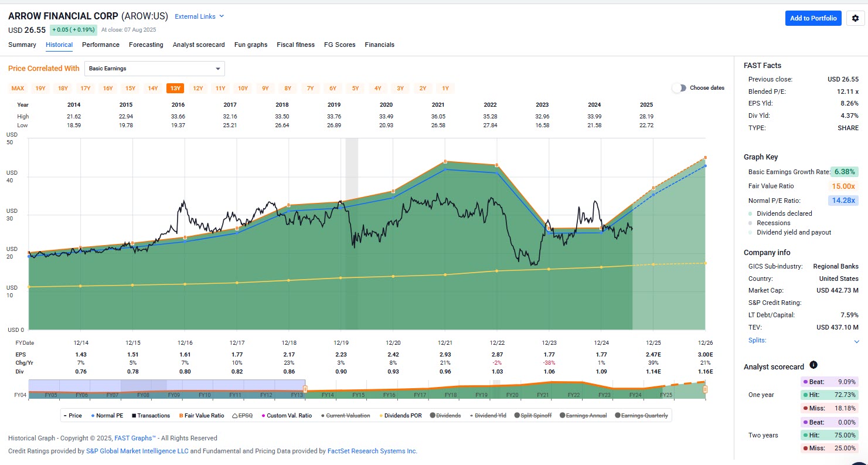Click the Analyst scorecard info icon
Screen dimensions: 868x465
[x=813, y=365]
